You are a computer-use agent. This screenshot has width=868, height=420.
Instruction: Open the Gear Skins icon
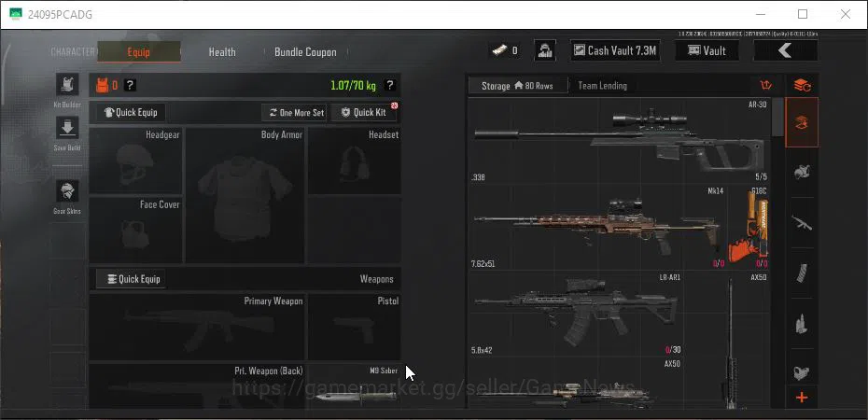(67, 191)
